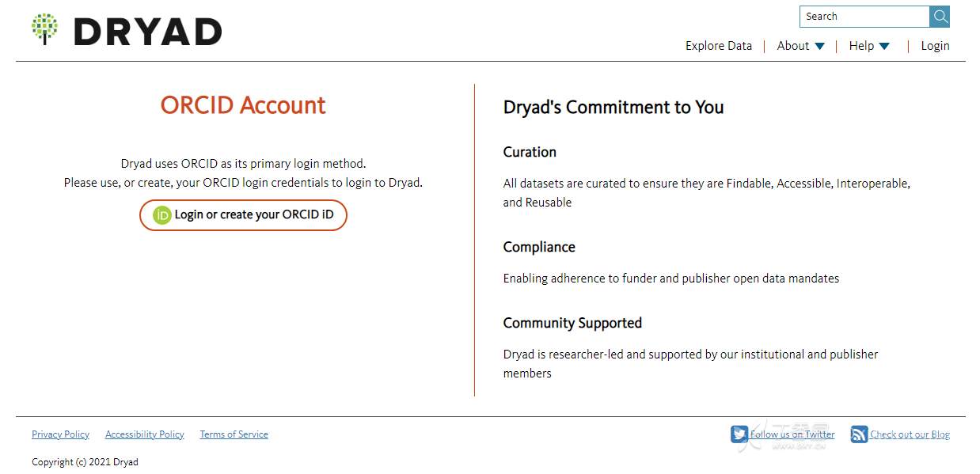Open the About menu label
Image resolution: width=980 pixels, height=474 pixels.
click(x=792, y=46)
